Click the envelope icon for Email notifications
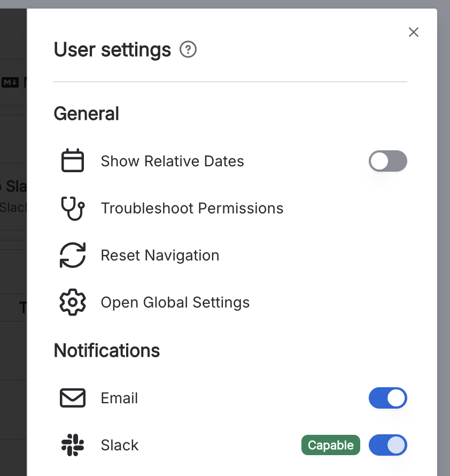Viewport: 450px width, 476px height. point(72,398)
